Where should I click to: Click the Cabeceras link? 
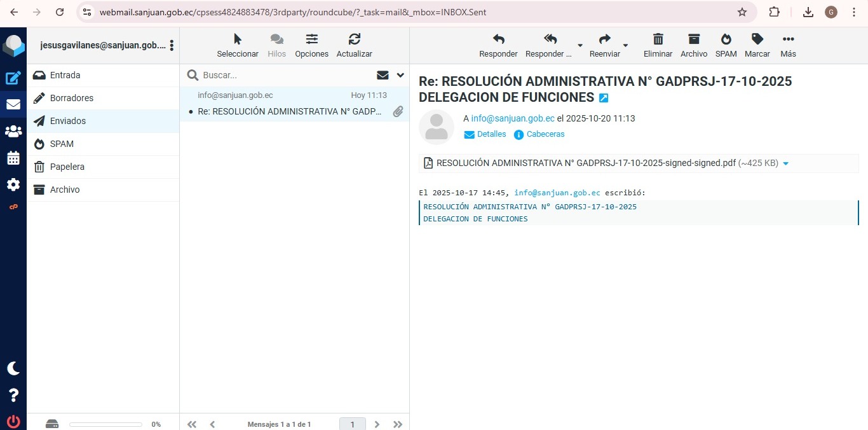(545, 134)
